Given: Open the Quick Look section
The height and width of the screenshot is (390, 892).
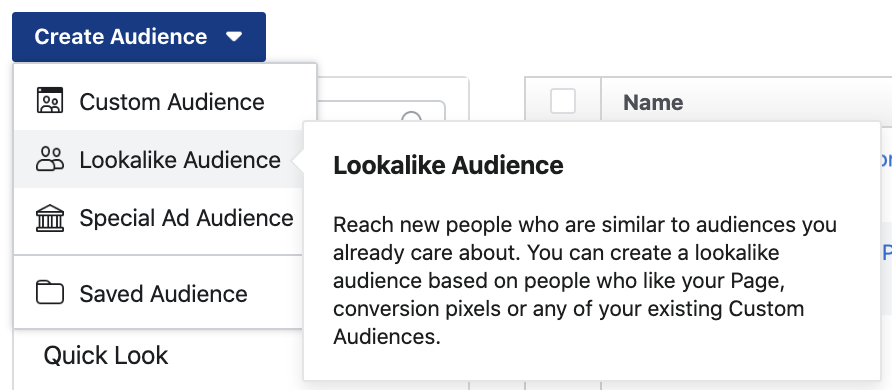Looking at the screenshot, I should (x=106, y=355).
